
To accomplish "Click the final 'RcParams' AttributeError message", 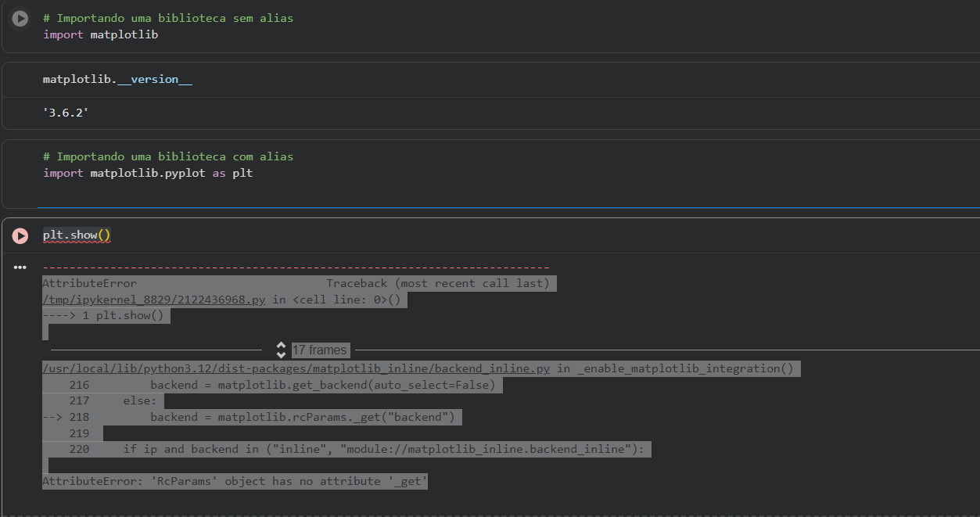I will [x=235, y=481].
